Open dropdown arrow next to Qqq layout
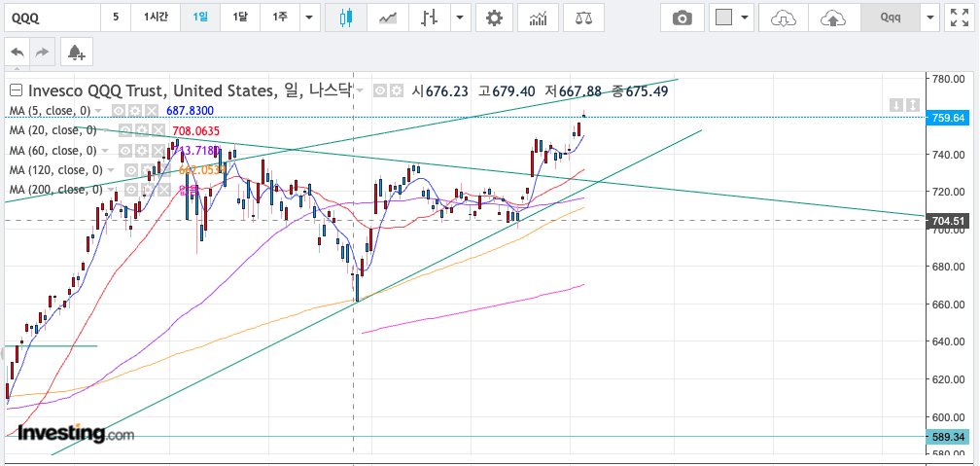This screenshot has height=466, width=980. pyautogui.click(x=930, y=18)
